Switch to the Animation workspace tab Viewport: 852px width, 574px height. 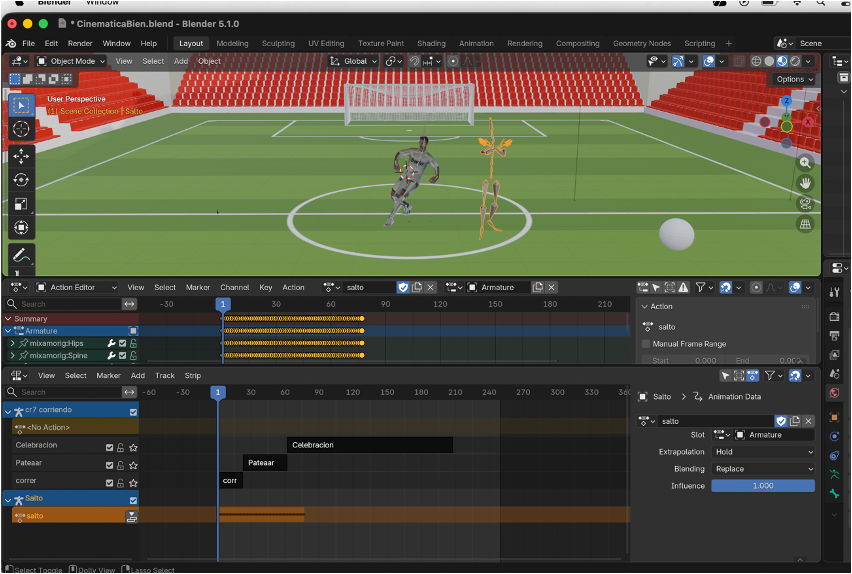tap(476, 44)
